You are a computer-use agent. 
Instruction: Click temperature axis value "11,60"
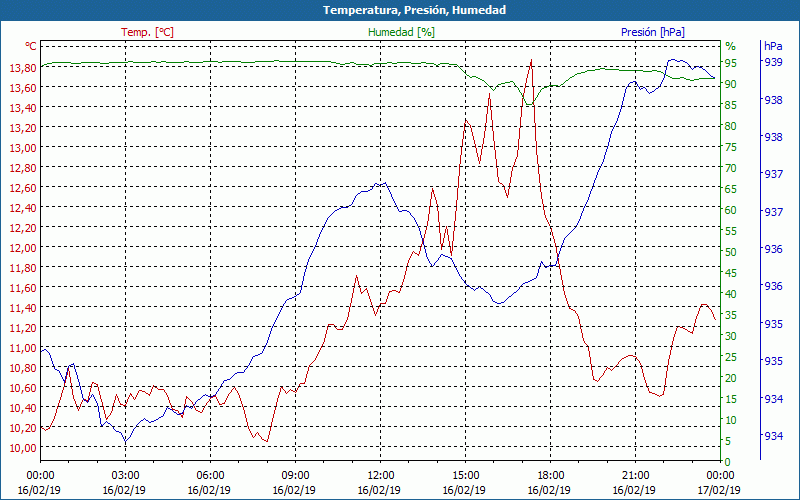click(22, 288)
